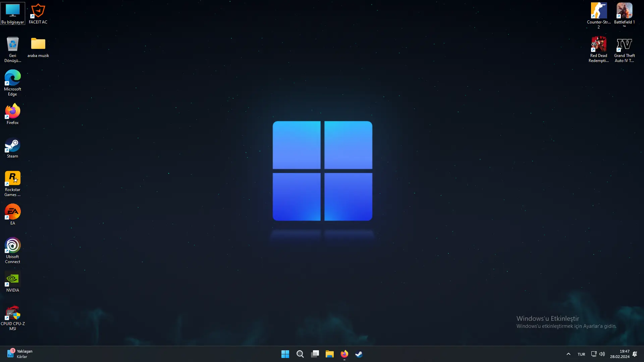Image resolution: width=644 pixels, height=362 pixels.
Task: Select the Counter-Strike 2 shortcut
Action: 599,16
